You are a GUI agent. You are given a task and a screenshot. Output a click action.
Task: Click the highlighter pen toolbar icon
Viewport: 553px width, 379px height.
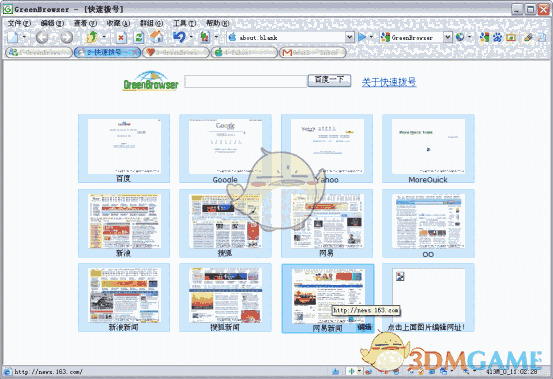pos(528,37)
